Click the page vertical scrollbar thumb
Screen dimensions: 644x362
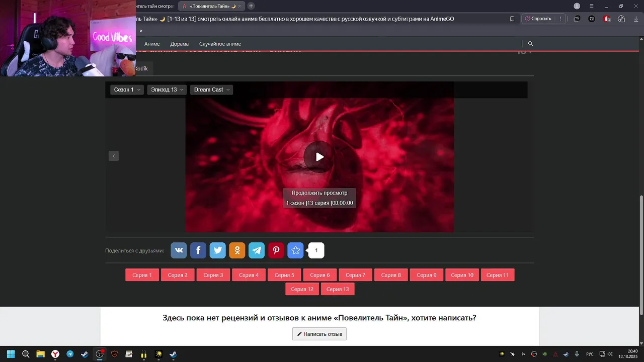641,255
